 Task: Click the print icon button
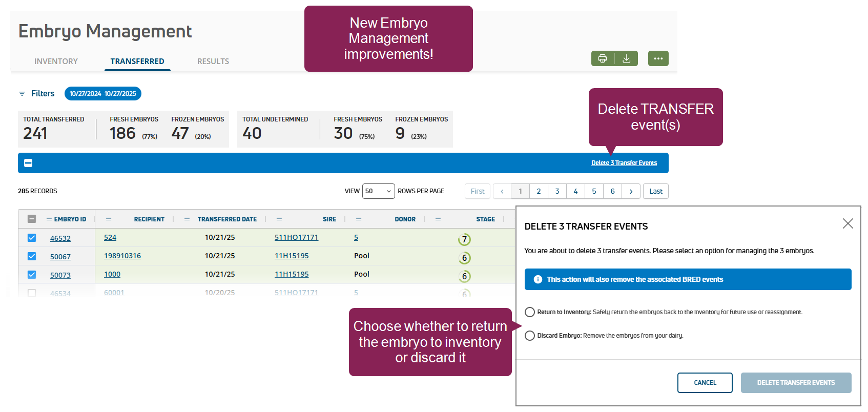pos(603,58)
